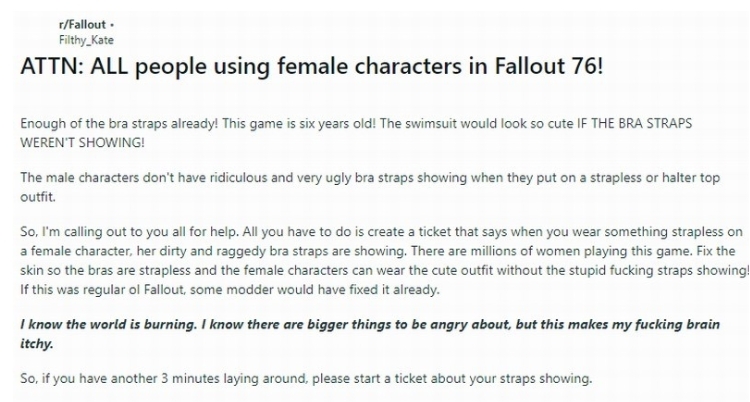The width and height of the screenshot is (750, 402).
Task: Click the final line about '3 minutes laying around'
Action: [306, 379]
